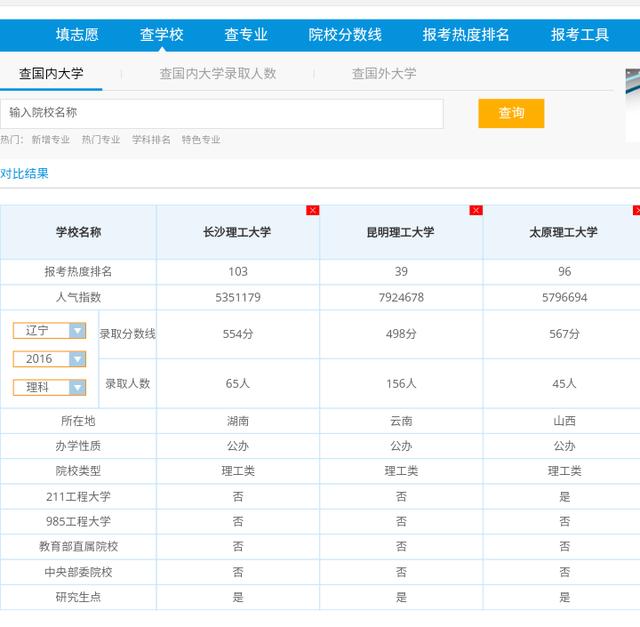Screen dimensions: 640x627
Task: Go to 查专业 in navigation bar
Action: click(x=246, y=35)
